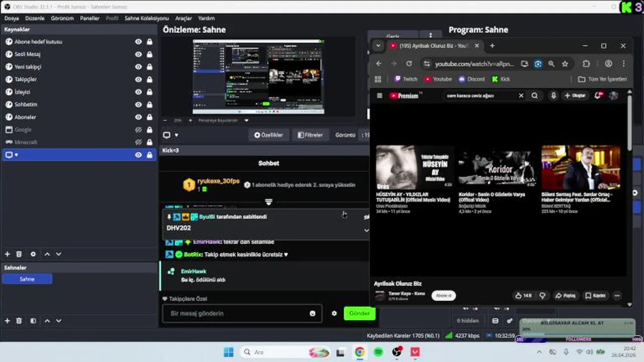The image size is (644, 362).
Task: Select the Sahne scene
Action: [x=27, y=279]
